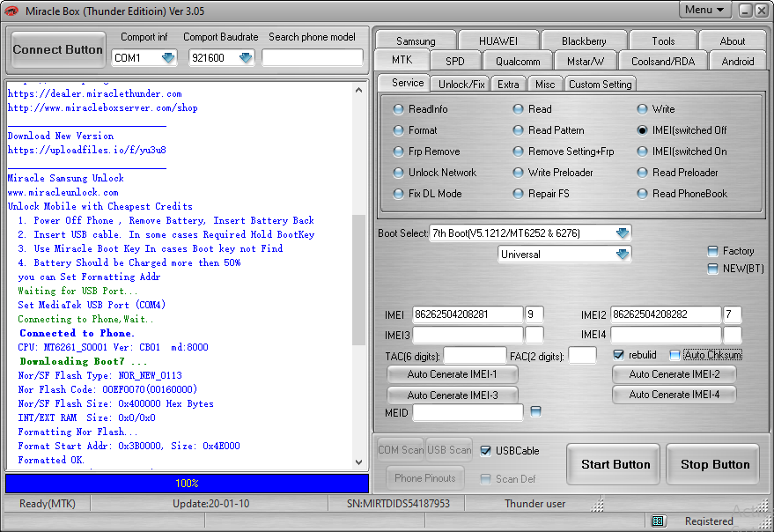Click the log scrollbar down arrow
Viewport: 774px width, 532px height.
359,462
